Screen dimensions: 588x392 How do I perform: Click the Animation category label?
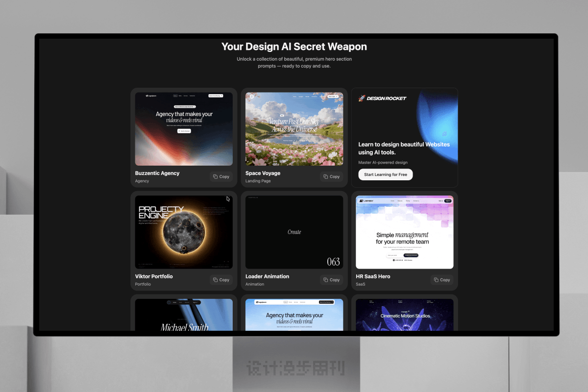coord(255,284)
